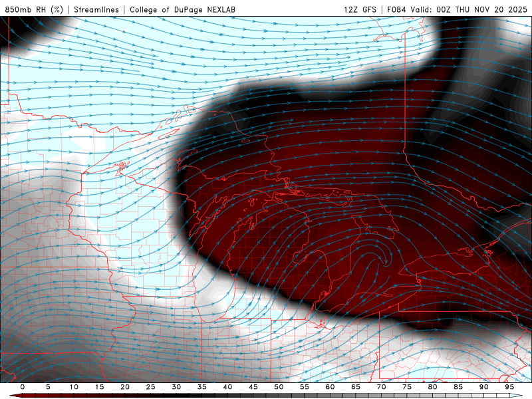The width and height of the screenshot is (532, 399).
Task: Click the colorbar value "90"
Action: point(484,387)
